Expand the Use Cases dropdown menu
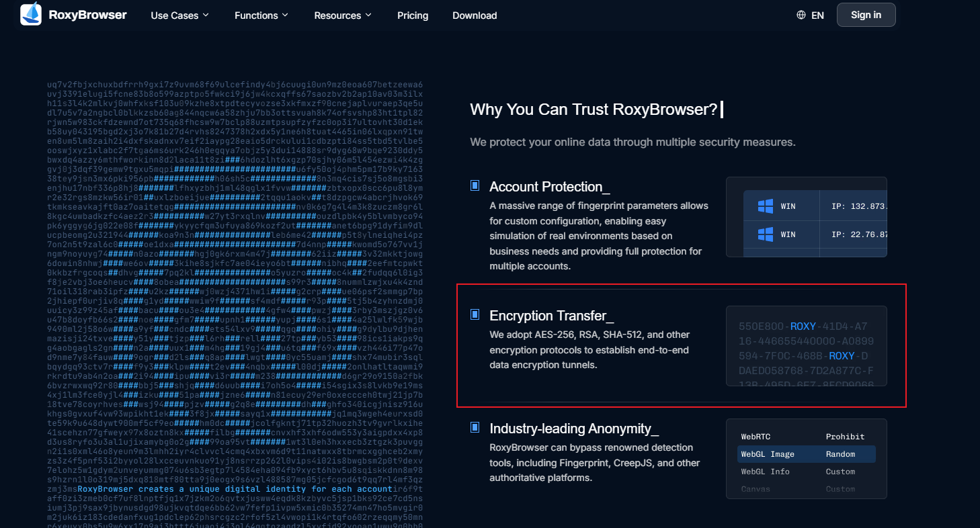Image resolution: width=980 pixels, height=528 pixels. click(x=179, y=15)
